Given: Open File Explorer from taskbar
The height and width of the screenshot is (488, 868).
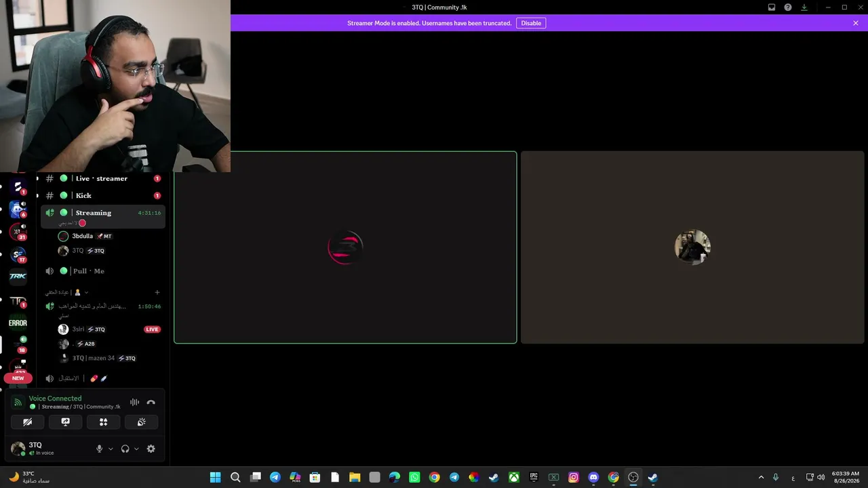Looking at the screenshot, I should tap(355, 477).
